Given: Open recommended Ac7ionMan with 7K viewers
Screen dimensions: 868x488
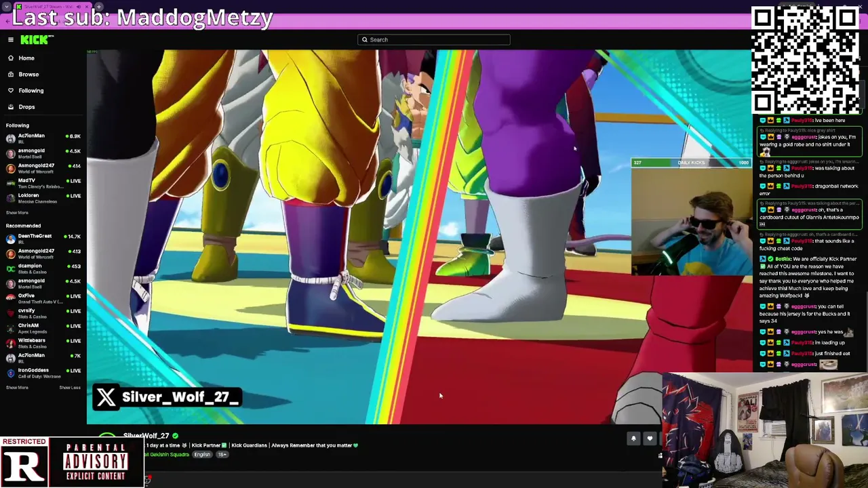Looking at the screenshot, I should (x=43, y=358).
